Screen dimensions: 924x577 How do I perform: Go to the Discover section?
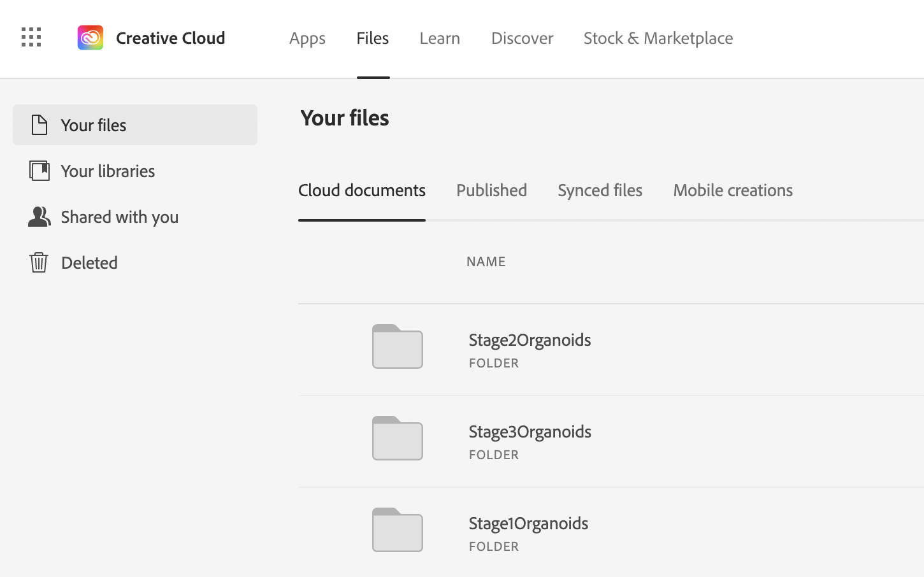point(522,38)
